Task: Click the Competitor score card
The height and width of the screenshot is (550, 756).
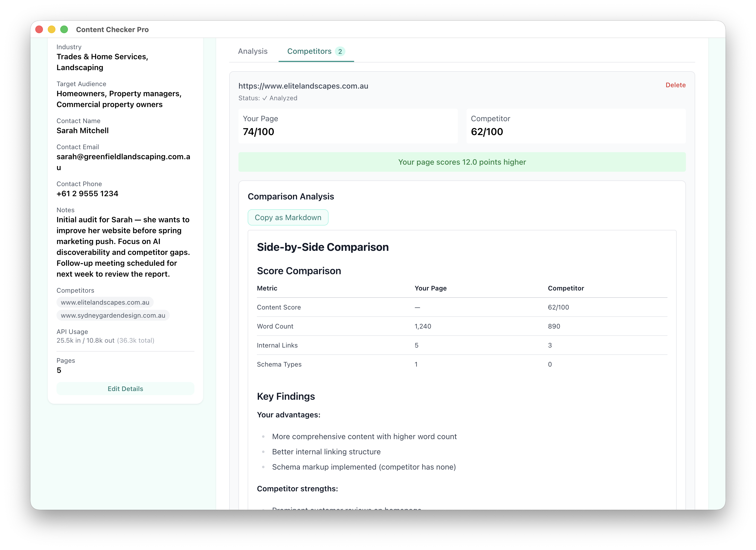Action: [576, 126]
